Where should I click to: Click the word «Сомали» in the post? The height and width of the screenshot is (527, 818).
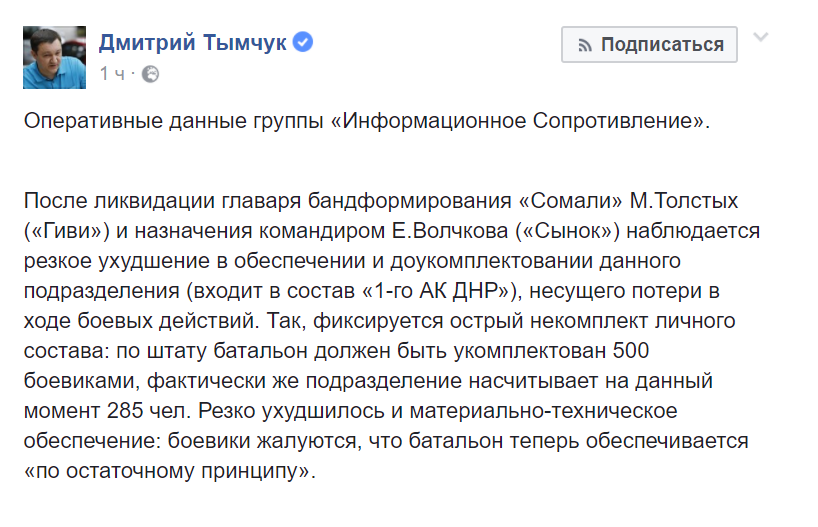[571, 201]
